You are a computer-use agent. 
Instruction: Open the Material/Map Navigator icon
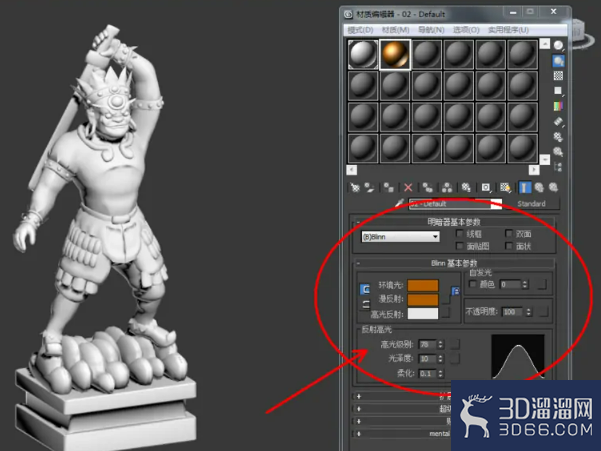558,167
